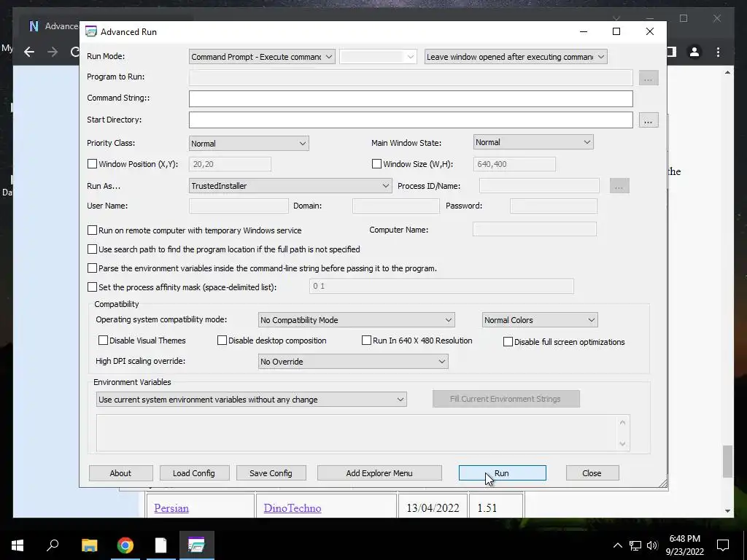Click the Run button
The height and width of the screenshot is (560, 747).
pyautogui.click(x=502, y=472)
